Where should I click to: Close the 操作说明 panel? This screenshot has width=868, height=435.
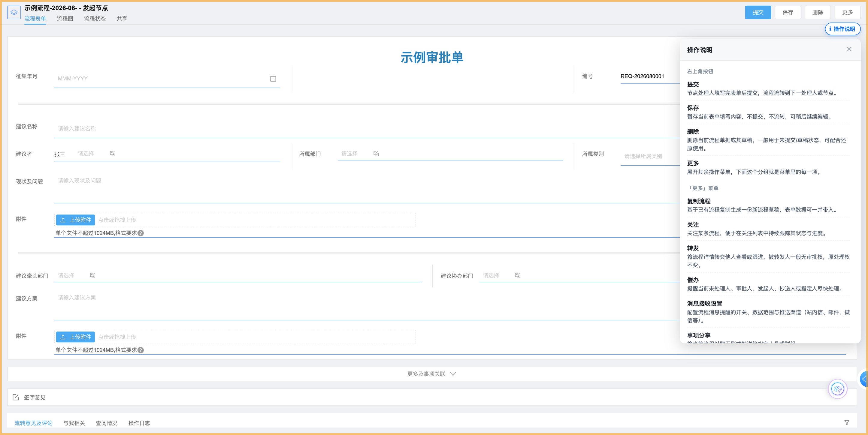pos(849,49)
